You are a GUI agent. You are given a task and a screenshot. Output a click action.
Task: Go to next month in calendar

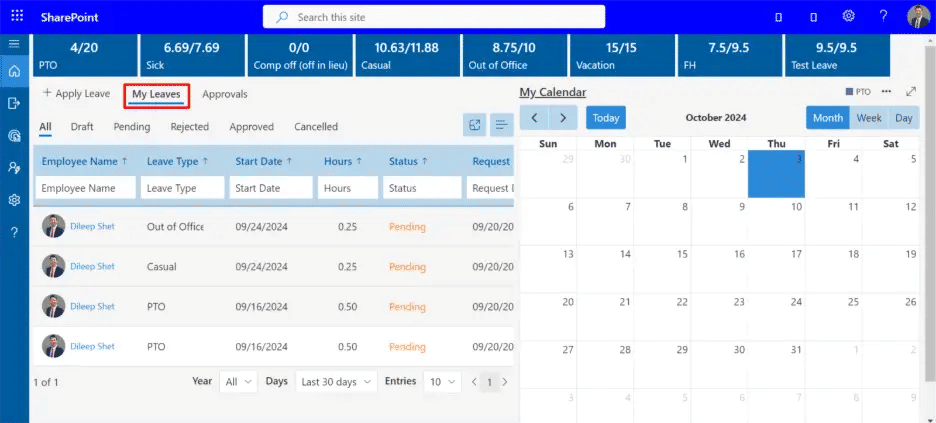(x=563, y=118)
